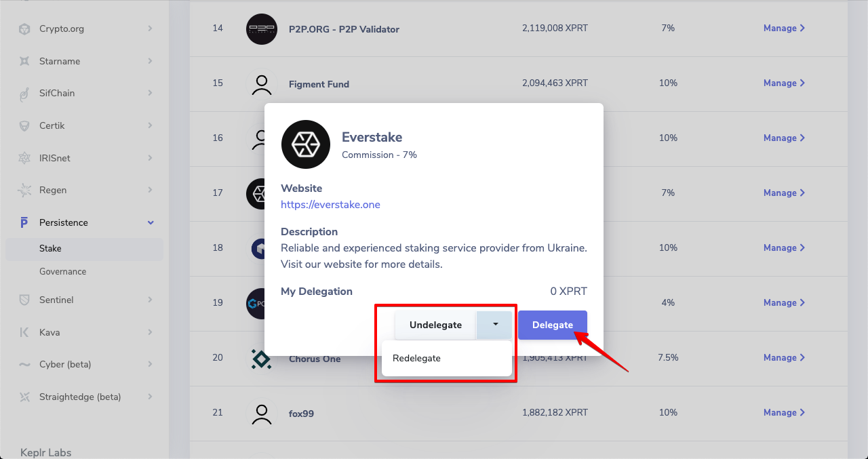Click the Regen chain icon
Viewport: 868px width, 459px height.
click(x=24, y=190)
